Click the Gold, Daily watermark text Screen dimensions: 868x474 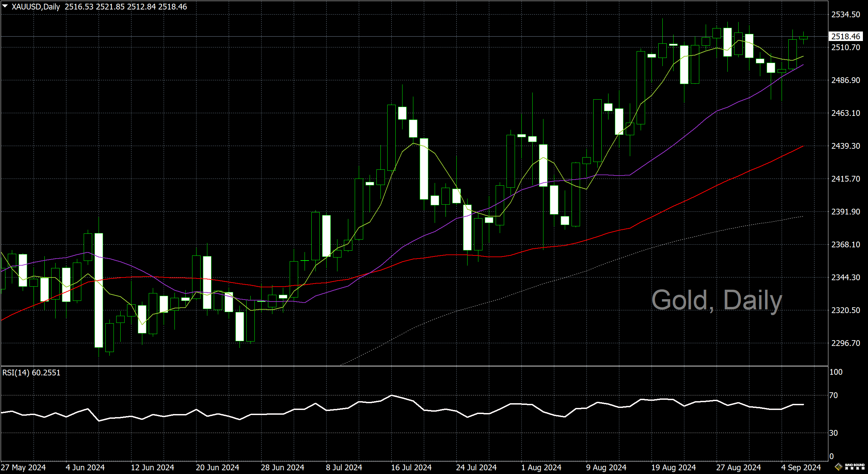(717, 300)
